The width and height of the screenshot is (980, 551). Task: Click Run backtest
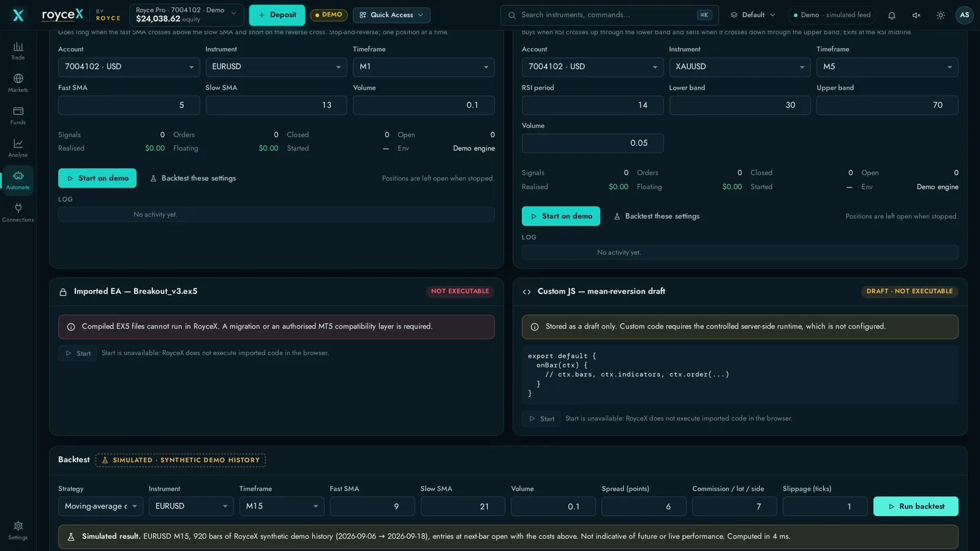point(916,506)
